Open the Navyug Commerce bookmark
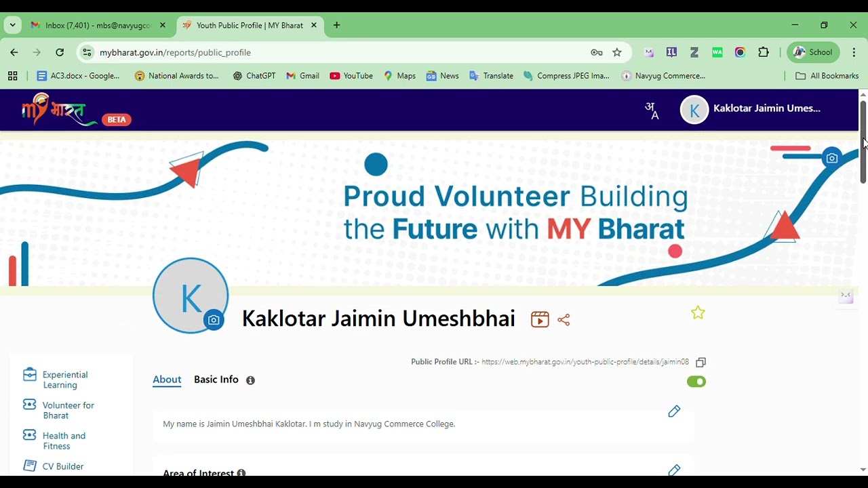The width and height of the screenshot is (868, 488). [664, 76]
